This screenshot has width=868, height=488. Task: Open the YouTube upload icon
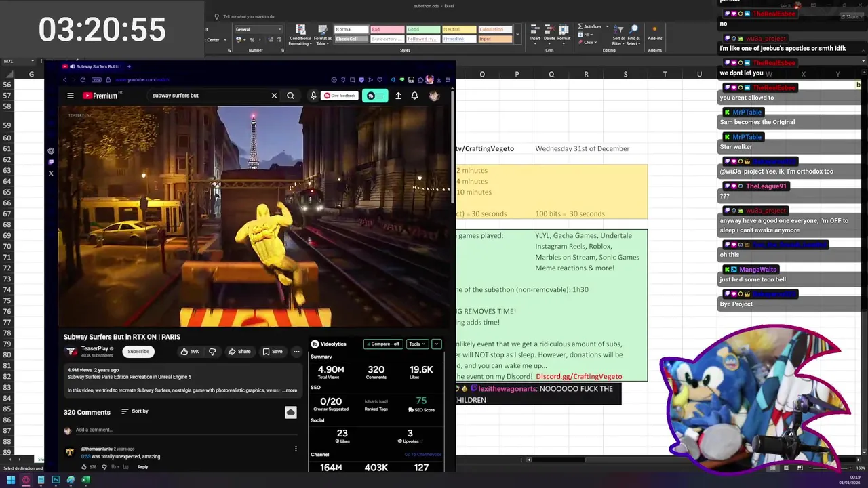point(398,96)
